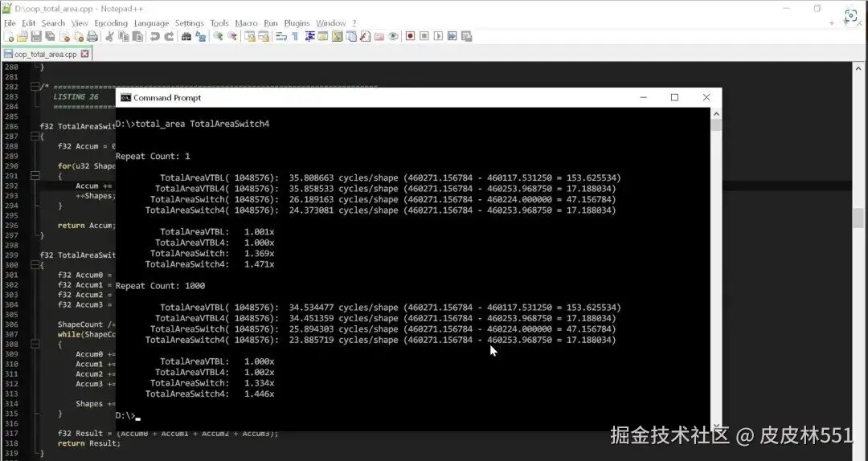This screenshot has height=461, width=868.
Task: Cut the selection with the scissors icon
Action: point(108,36)
